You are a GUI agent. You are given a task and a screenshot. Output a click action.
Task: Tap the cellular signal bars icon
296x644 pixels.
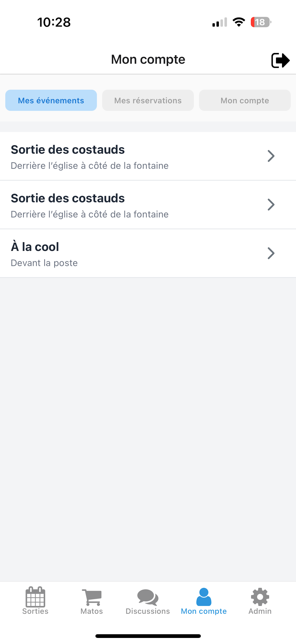coord(220,22)
